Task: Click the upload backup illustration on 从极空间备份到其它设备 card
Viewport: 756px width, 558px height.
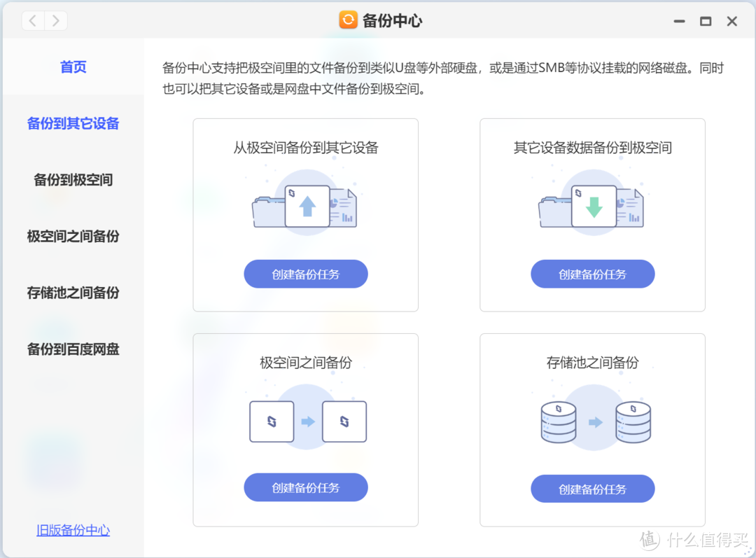Action: tap(305, 204)
